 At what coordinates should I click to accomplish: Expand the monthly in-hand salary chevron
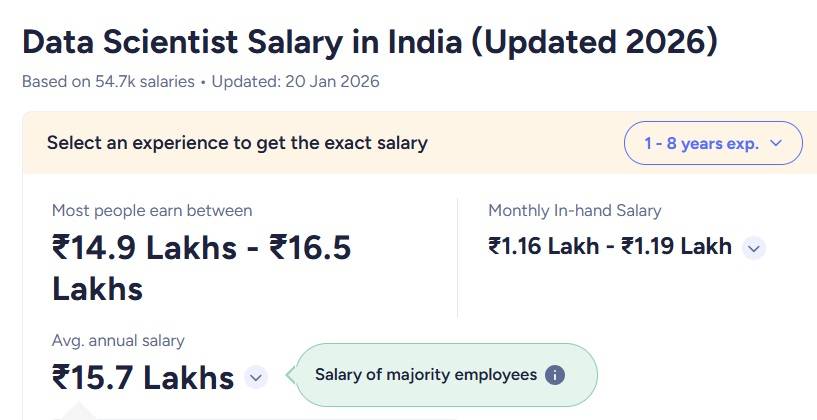click(754, 248)
